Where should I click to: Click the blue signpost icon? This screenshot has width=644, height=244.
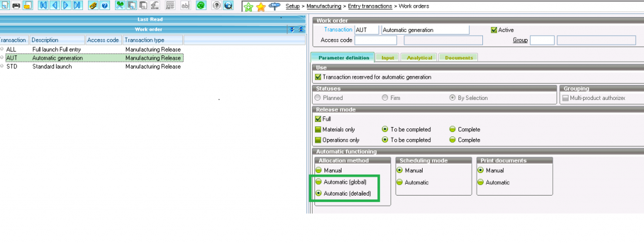(274, 6)
